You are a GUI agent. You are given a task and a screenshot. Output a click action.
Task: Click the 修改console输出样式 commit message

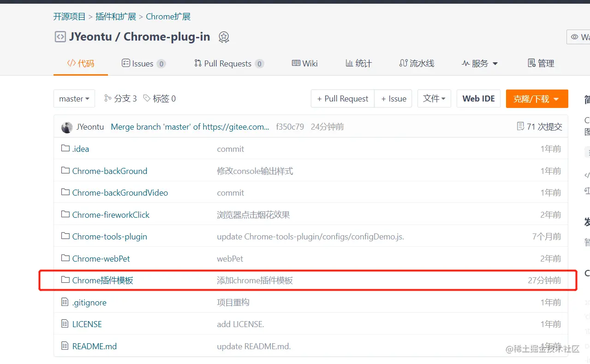pos(255,171)
